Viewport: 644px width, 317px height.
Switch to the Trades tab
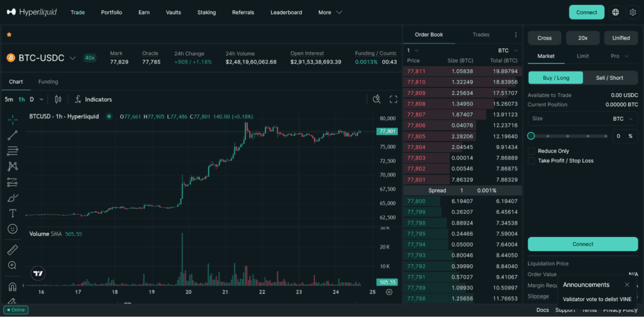tap(481, 35)
